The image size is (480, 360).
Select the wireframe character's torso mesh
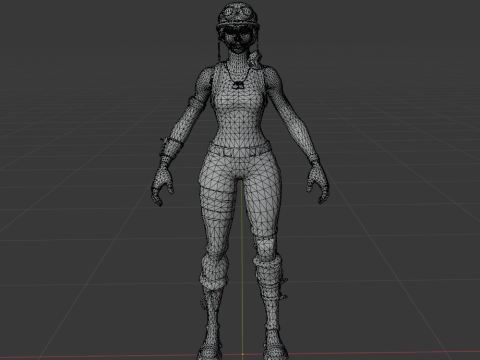[239, 108]
